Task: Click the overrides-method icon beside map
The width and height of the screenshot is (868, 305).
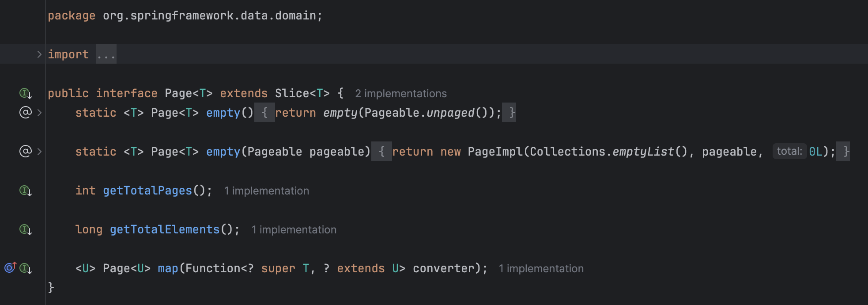Action: (x=10, y=267)
